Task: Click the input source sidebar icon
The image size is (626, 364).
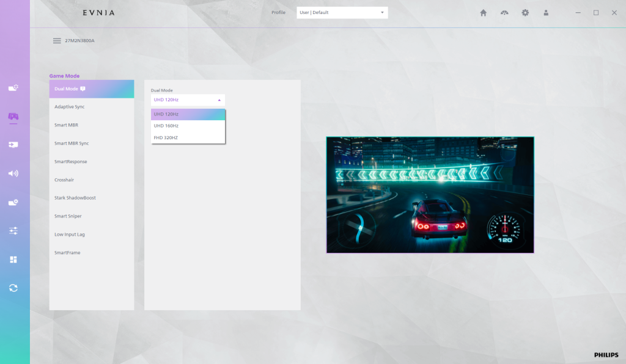Action: (13, 145)
